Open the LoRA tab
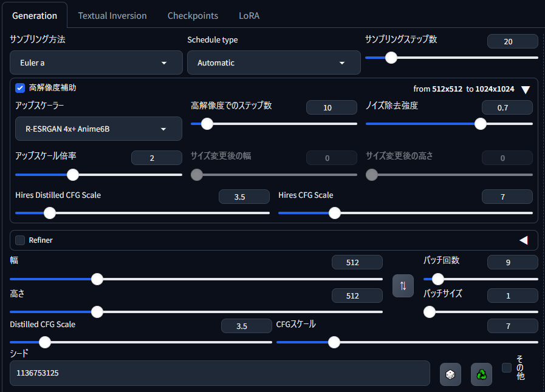545x392 pixels. (x=249, y=16)
